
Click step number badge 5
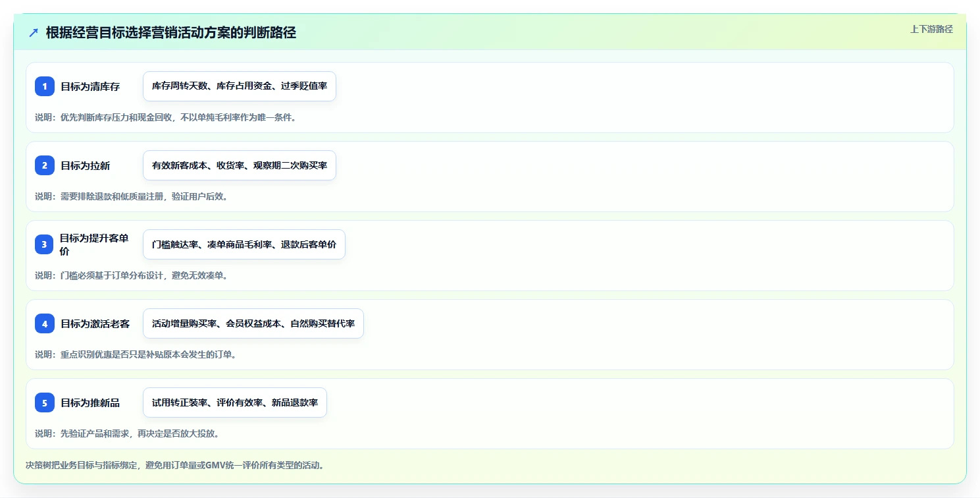coord(45,402)
